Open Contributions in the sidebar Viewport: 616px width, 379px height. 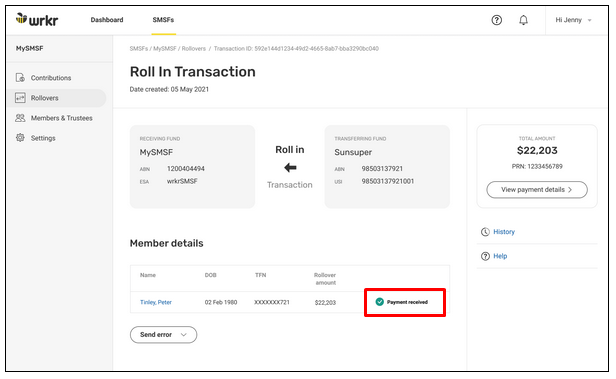[51, 78]
